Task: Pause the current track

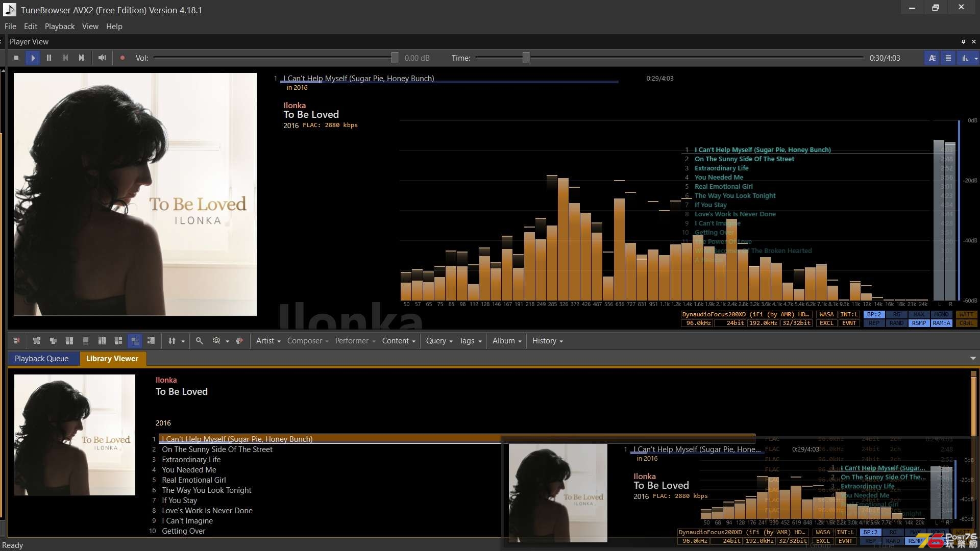Action: coord(49,58)
